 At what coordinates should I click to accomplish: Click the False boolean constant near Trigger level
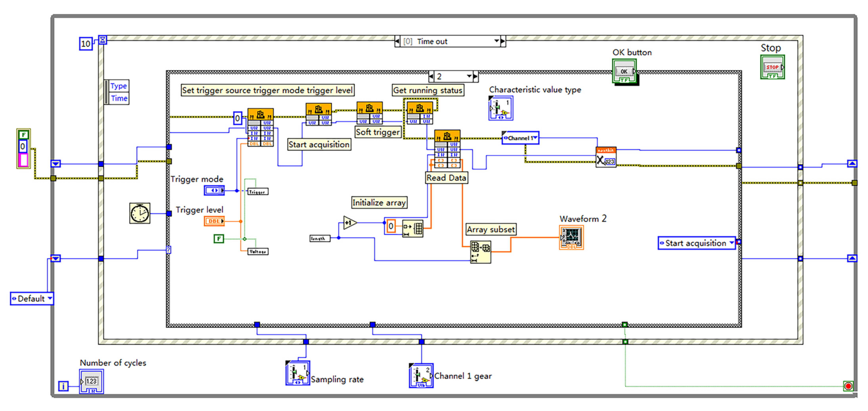click(x=219, y=239)
